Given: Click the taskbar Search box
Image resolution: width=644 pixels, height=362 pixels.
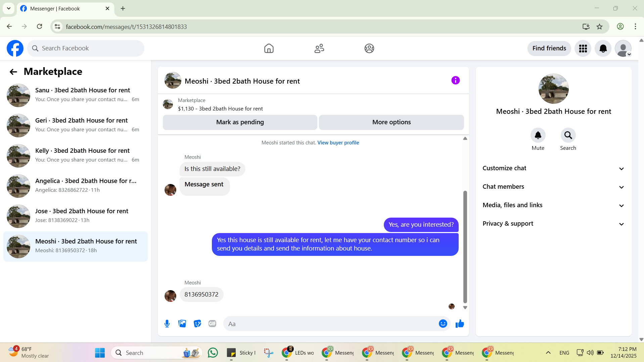Looking at the screenshot, I should click(157, 353).
